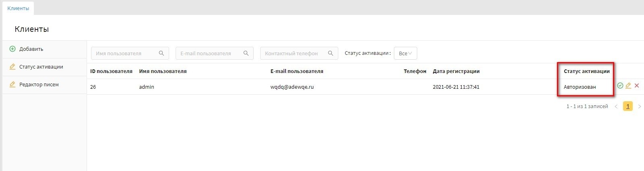644x171 pixels.
Task: Click the wqdq@adewqe.ru e-mail cell
Action: [x=292, y=87]
